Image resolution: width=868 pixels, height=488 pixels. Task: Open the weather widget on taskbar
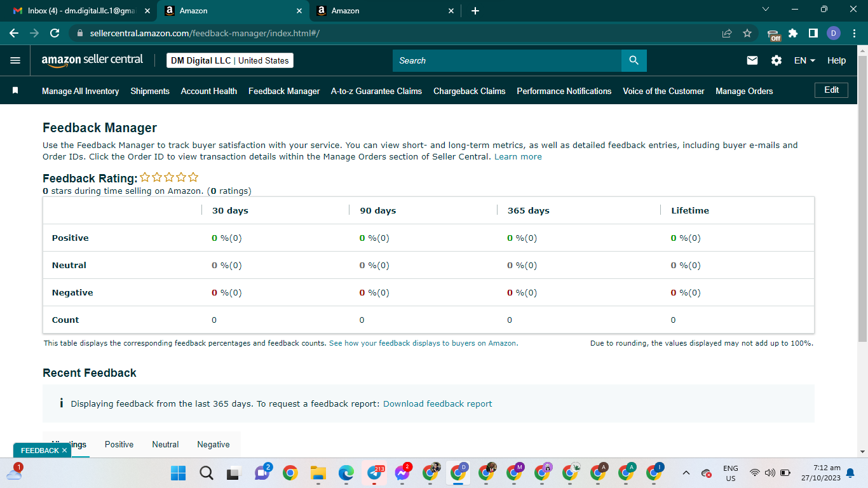click(x=14, y=472)
